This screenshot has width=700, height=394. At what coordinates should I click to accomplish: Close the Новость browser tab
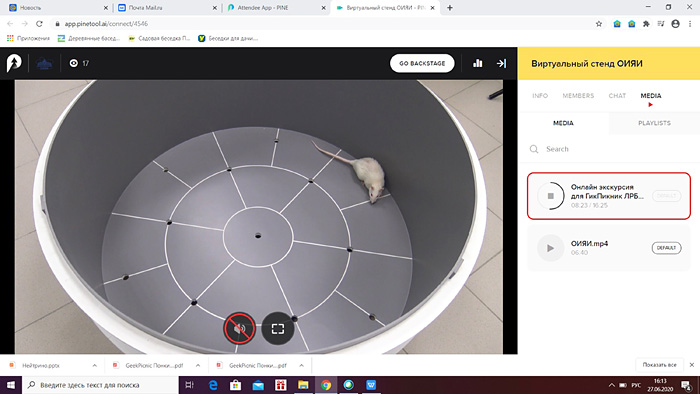click(106, 8)
